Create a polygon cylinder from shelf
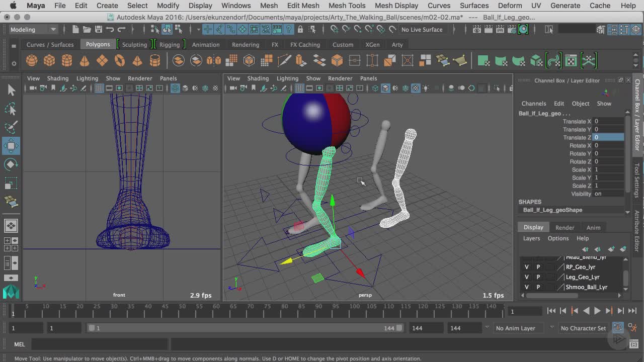Image resolution: width=644 pixels, height=362 pixels. click(x=67, y=61)
